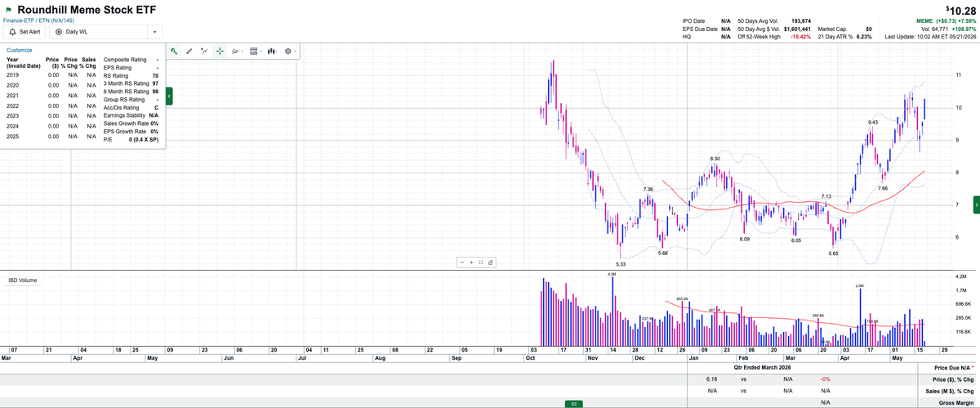Click the Earnings Stability row label
980x408 pixels.
coord(123,115)
